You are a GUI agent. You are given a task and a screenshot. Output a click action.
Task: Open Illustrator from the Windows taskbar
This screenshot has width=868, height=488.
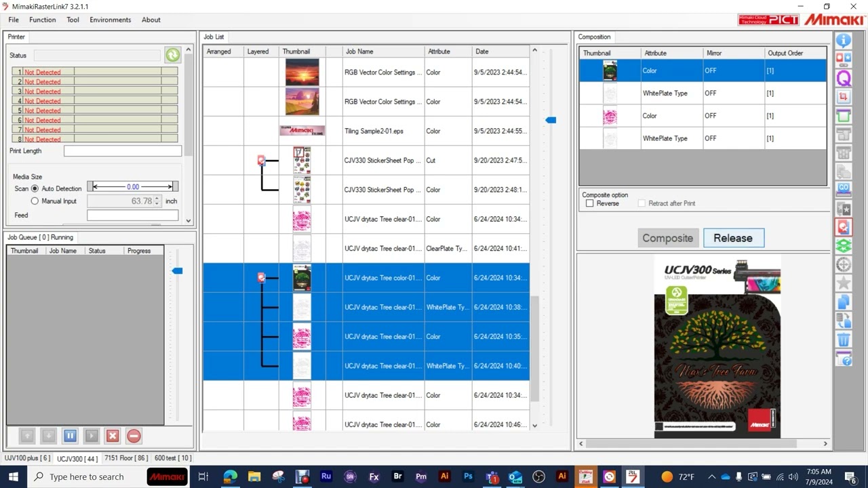[x=445, y=476]
